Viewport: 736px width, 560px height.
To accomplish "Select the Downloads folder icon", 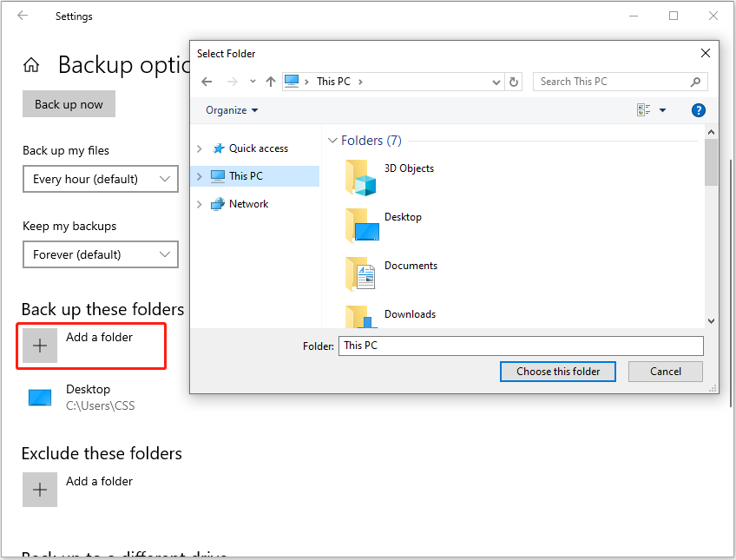I will [360, 316].
